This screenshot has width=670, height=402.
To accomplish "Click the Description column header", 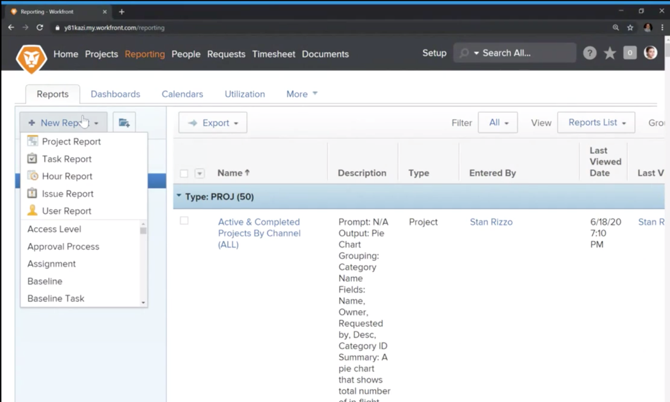I will tap(362, 173).
